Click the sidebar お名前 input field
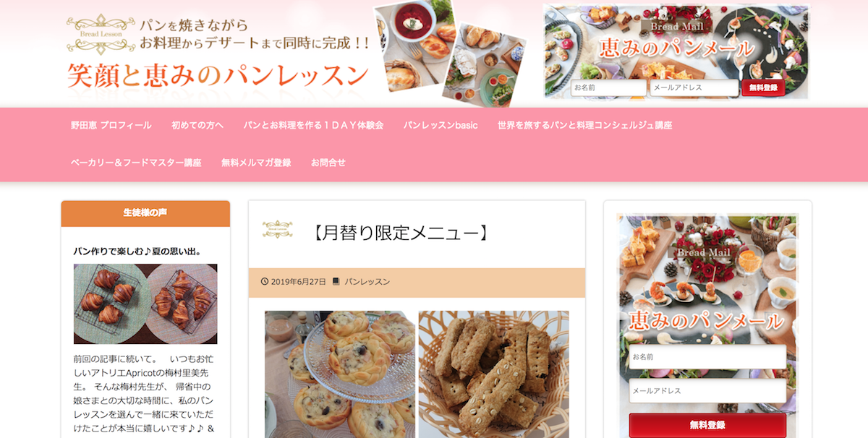868x438 pixels. tap(707, 357)
